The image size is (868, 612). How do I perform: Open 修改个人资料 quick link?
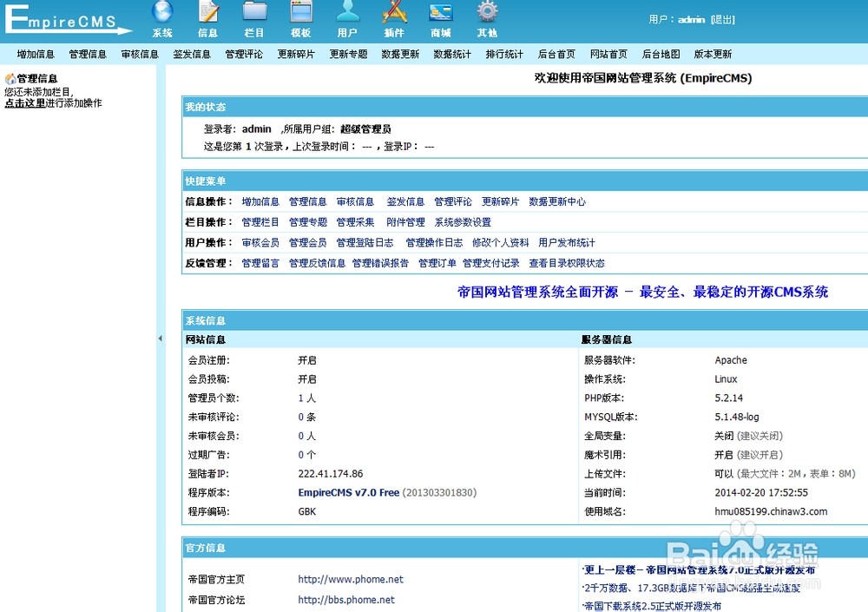click(x=501, y=242)
